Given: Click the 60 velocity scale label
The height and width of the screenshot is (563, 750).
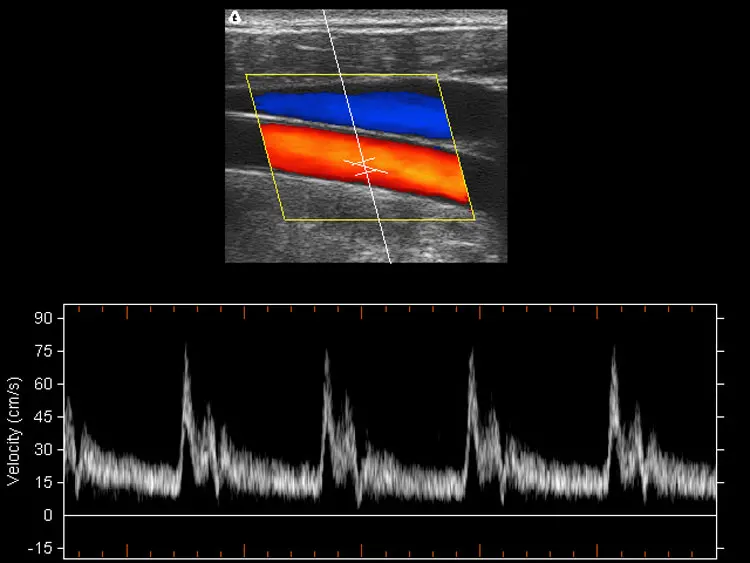Looking at the screenshot, I should pos(43,384).
